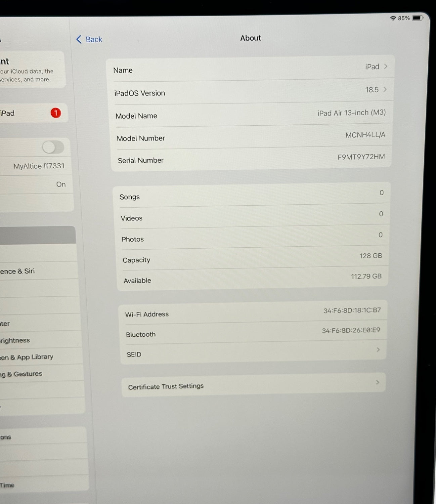This screenshot has width=436, height=504.
Task: Tap the Available value 112.79 GB
Action: pyautogui.click(x=366, y=276)
